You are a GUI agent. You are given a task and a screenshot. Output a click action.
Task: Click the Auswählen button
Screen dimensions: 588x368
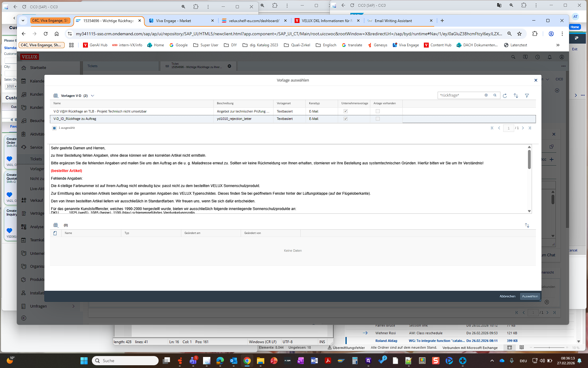point(530,296)
